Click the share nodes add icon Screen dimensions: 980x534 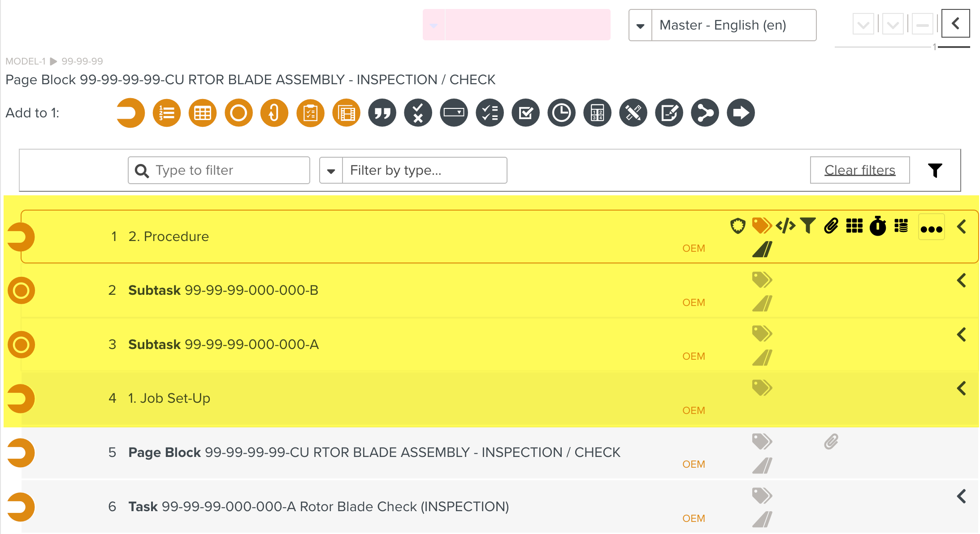point(705,113)
